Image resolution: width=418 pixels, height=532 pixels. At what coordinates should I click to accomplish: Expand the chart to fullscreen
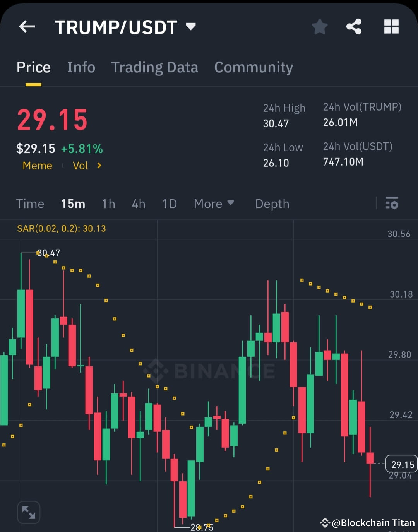click(29, 512)
